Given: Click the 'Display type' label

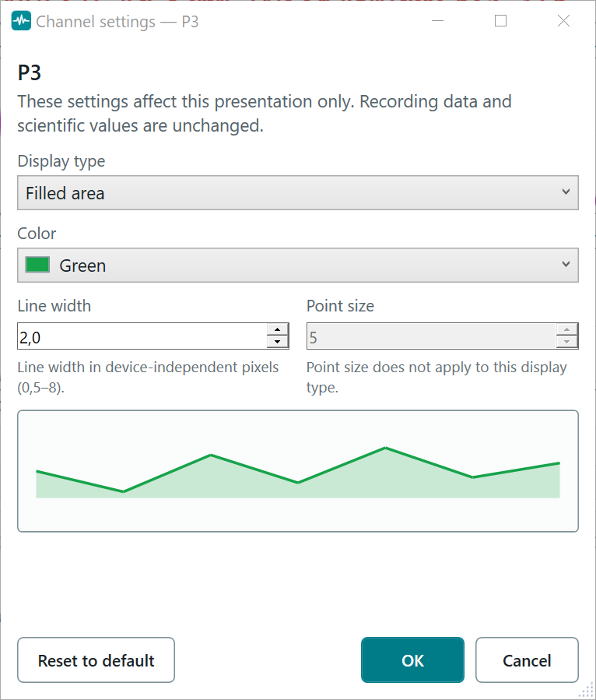Looking at the screenshot, I should click(x=61, y=161).
